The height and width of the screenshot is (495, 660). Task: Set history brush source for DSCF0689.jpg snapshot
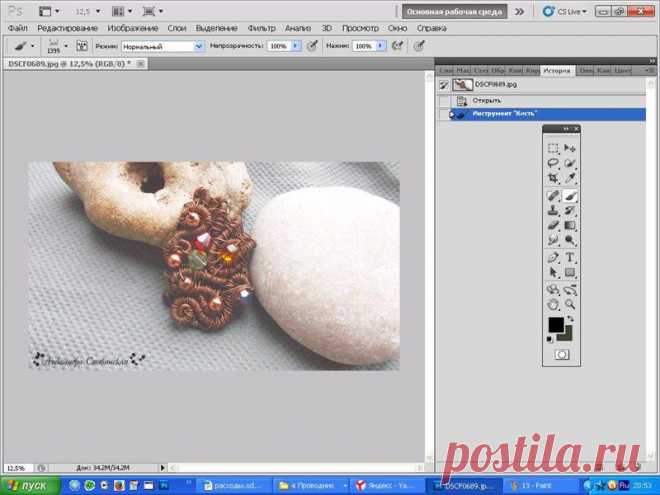coord(444,85)
